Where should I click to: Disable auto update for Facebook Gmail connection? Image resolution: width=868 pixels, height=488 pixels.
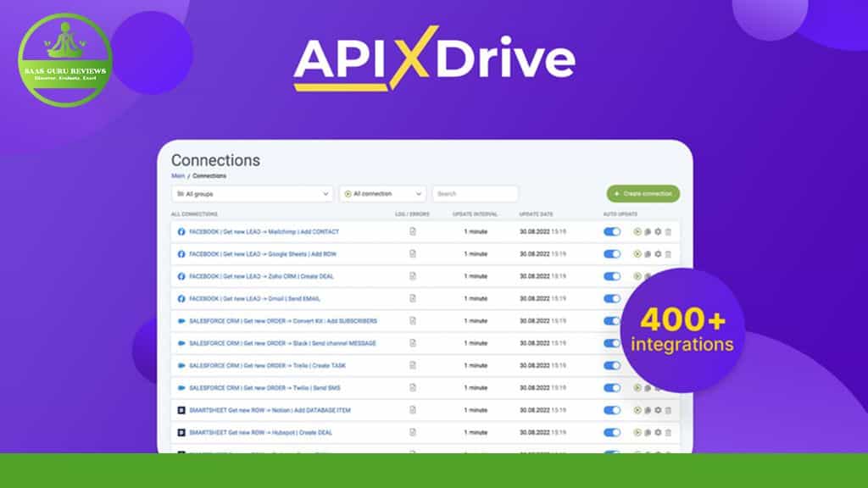pyautogui.click(x=612, y=299)
